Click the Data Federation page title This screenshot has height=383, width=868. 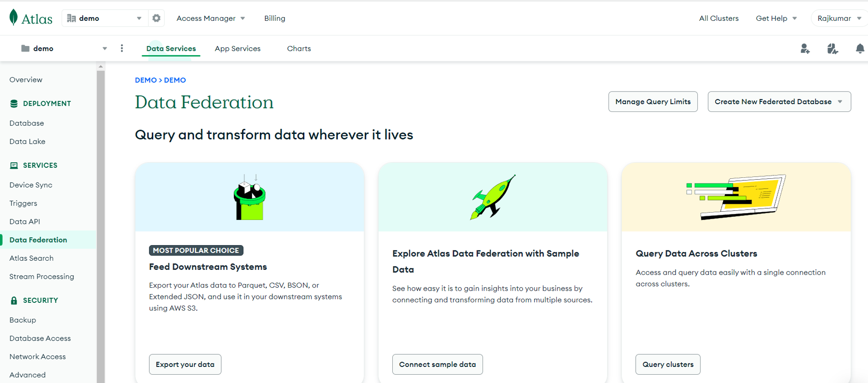tap(204, 102)
